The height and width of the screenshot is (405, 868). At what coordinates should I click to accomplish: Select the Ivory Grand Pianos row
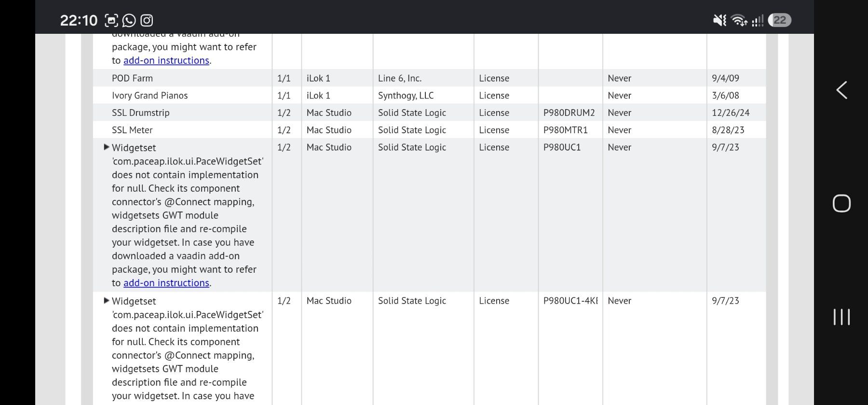pyautogui.click(x=429, y=96)
